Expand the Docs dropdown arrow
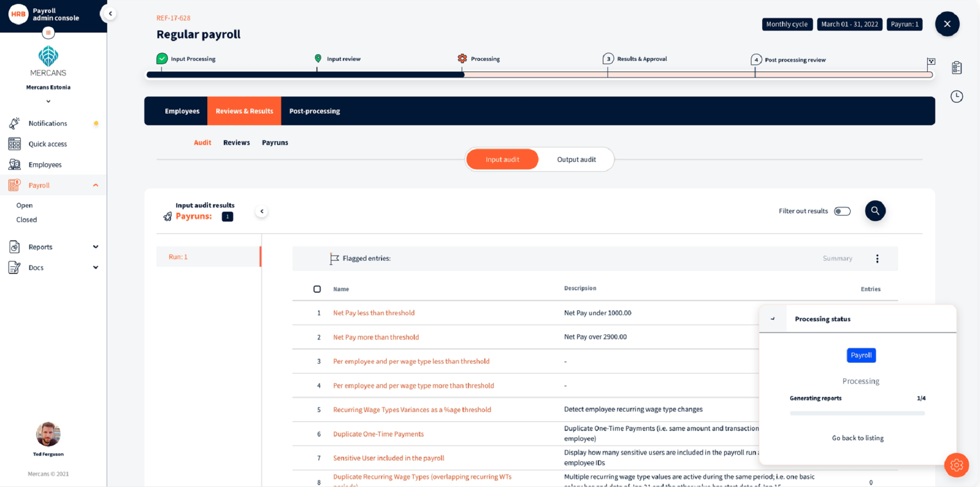The width and height of the screenshot is (980, 487). point(96,267)
